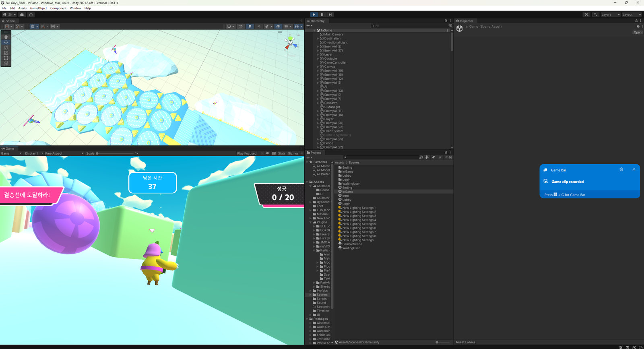The image size is (644, 349).
Task: Open the Layers dropdown
Action: pos(610,14)
